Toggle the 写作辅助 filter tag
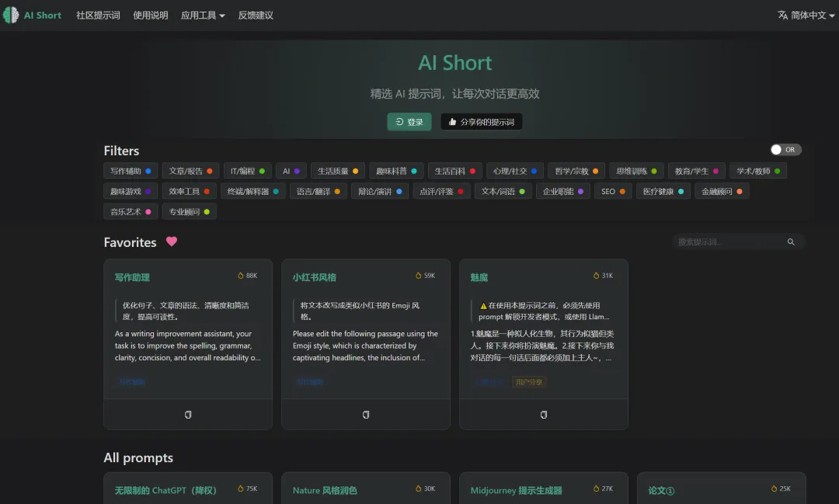The image size is (839, 504). coord(131,171)
